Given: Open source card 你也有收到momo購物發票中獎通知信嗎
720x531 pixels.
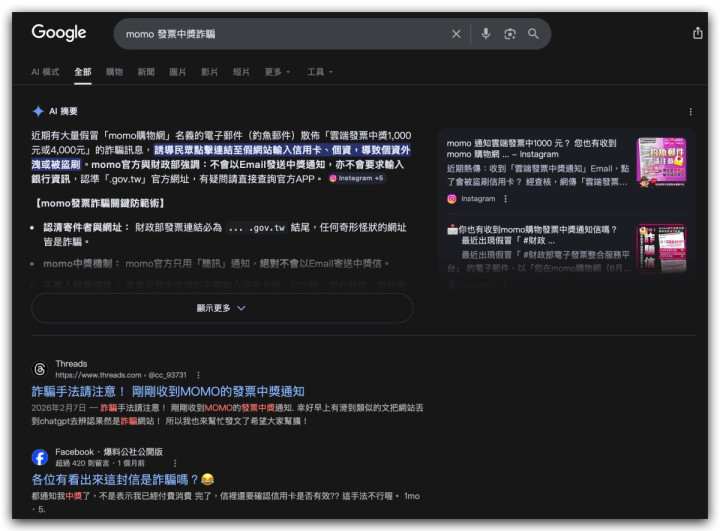Looking at the screenshot, I should tap(533, 234).
